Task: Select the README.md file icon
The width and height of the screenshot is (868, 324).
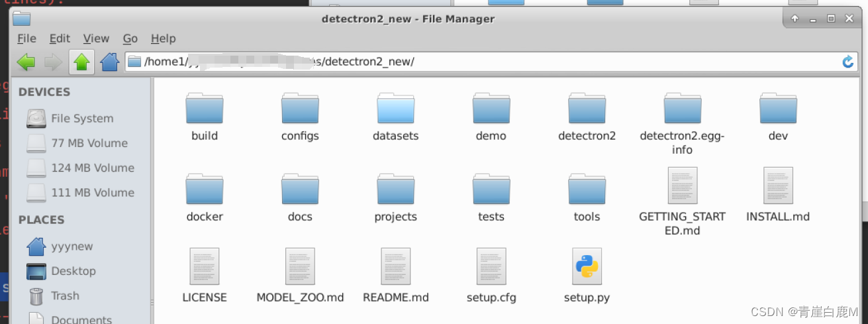Action: 396,266
